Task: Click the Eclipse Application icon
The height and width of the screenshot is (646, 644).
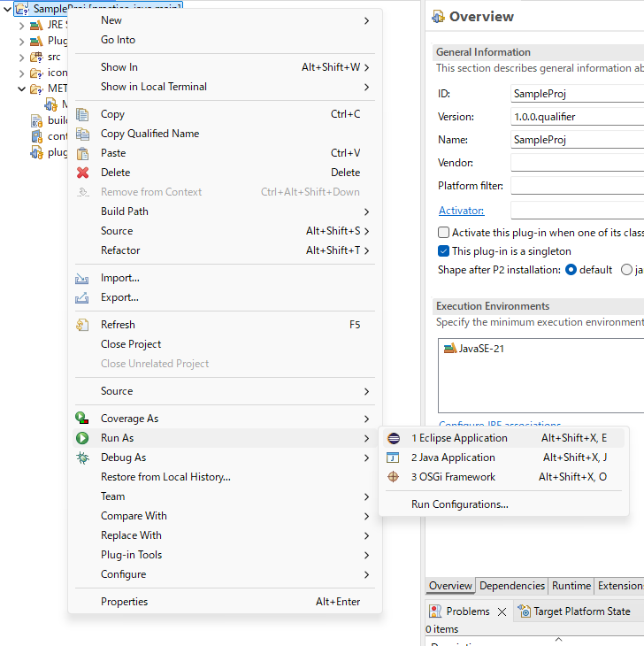Action: pos(394,438)
